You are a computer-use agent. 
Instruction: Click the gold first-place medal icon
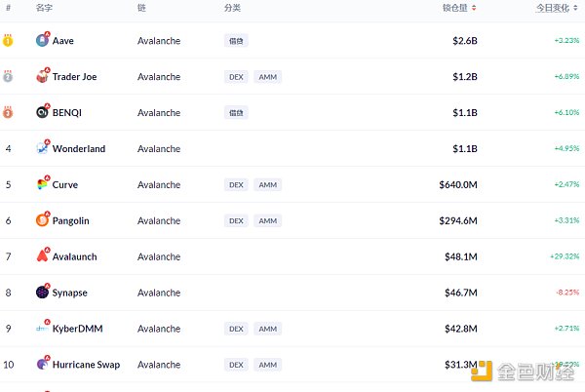(x=8, y=40)
